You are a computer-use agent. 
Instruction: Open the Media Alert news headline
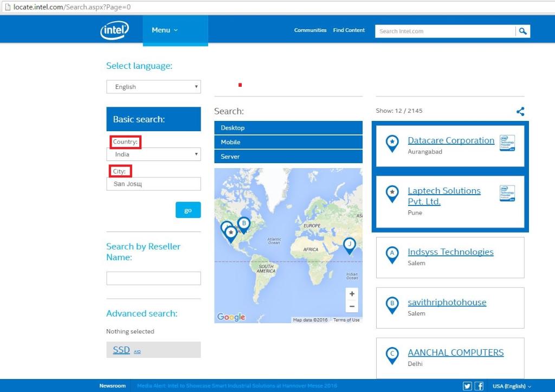pos(237,385)
